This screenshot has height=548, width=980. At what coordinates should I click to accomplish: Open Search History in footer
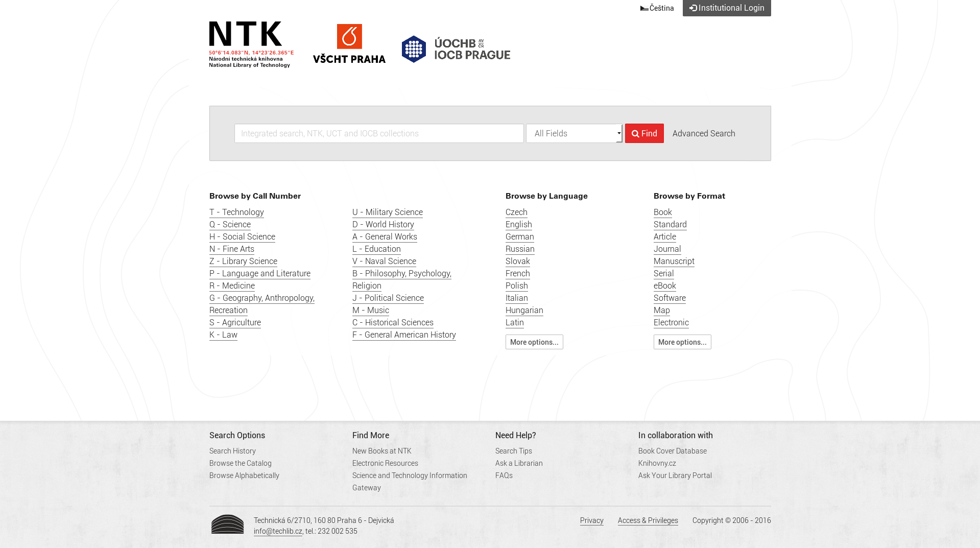pyautogui.click(x=232, y=451)
